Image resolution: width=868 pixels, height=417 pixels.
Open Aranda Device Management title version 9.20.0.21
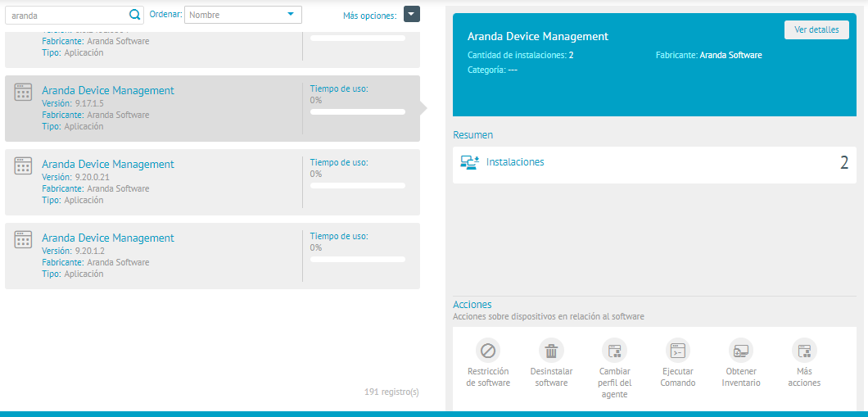click(108, 164)
